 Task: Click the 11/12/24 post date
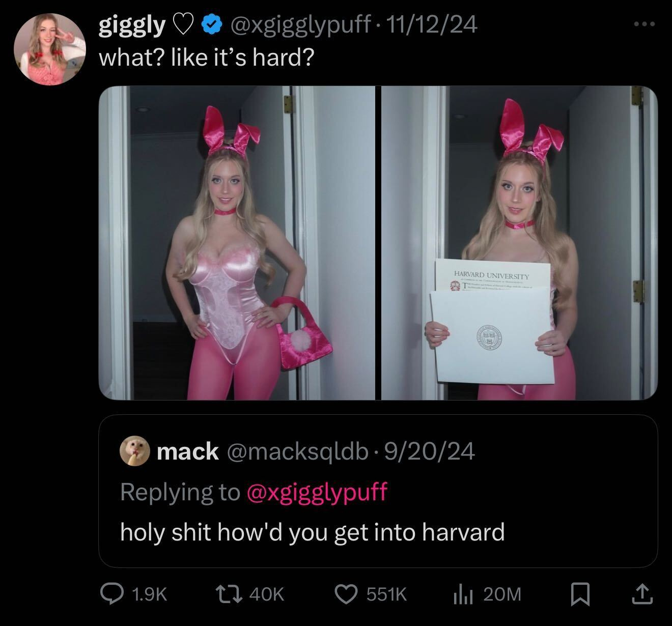tap(432, 23)
